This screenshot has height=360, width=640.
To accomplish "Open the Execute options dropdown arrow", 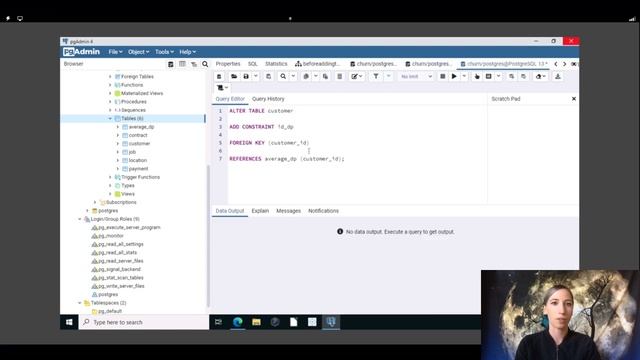I will point(464,76).
